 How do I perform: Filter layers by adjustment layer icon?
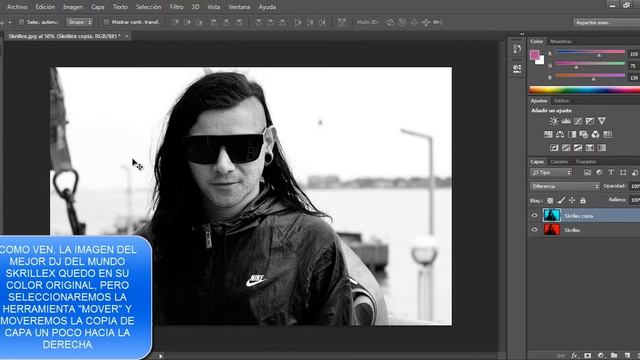(599, 173)
